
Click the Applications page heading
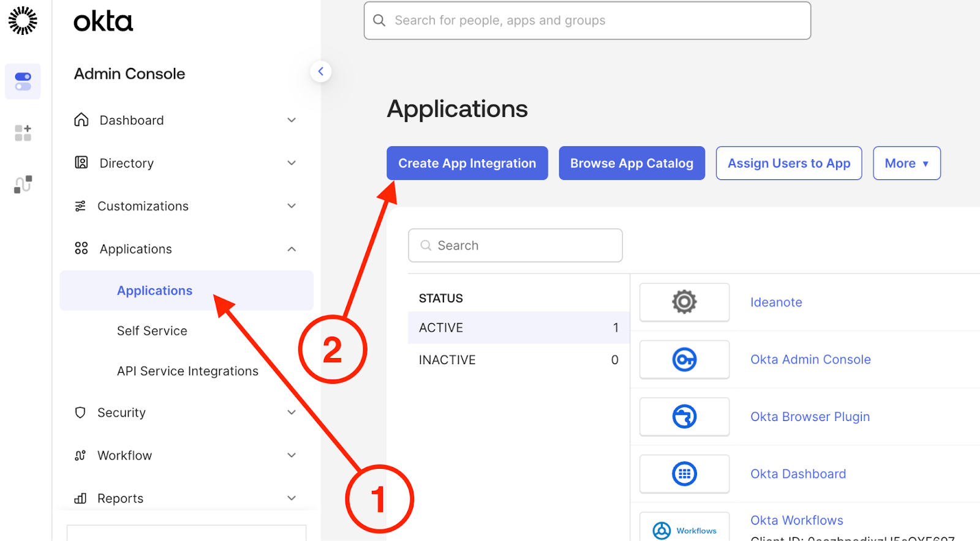(457, 109)
